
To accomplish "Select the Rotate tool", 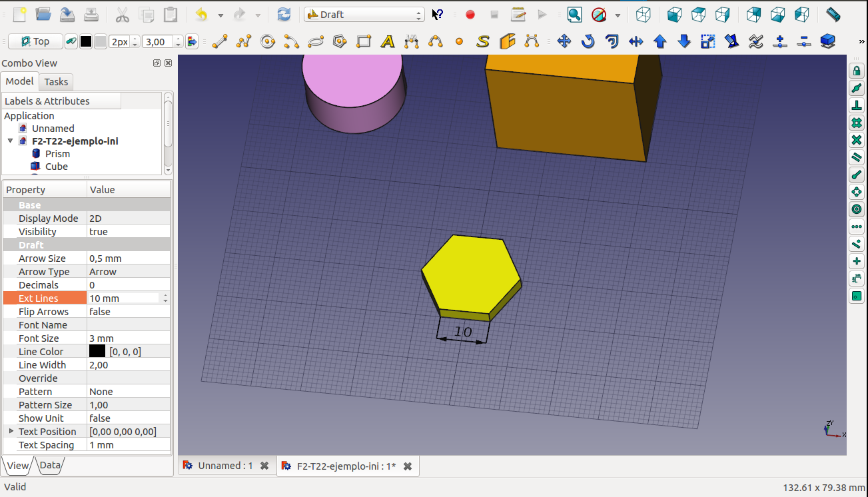I will click(x=588, y=42).
